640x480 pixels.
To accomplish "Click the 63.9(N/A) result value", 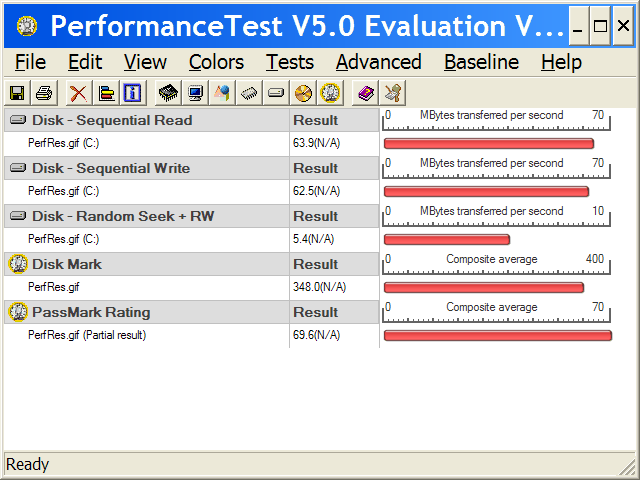I will [x=316, y=143].
